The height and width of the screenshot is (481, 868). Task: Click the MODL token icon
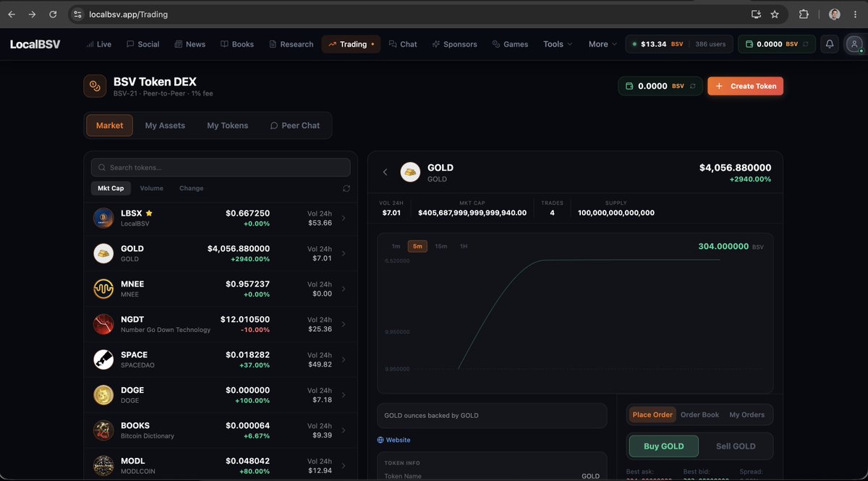tap(103, 466)
